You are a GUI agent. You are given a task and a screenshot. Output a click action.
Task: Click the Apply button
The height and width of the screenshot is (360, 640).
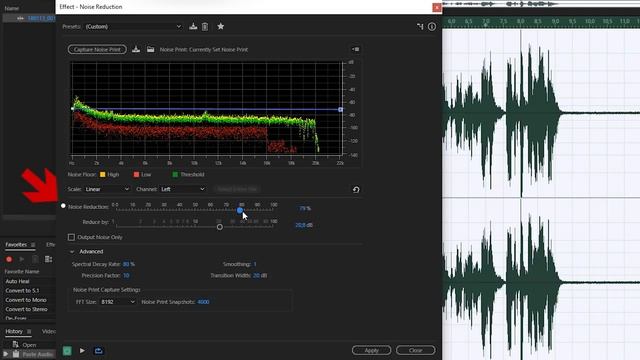pos(371,350)
